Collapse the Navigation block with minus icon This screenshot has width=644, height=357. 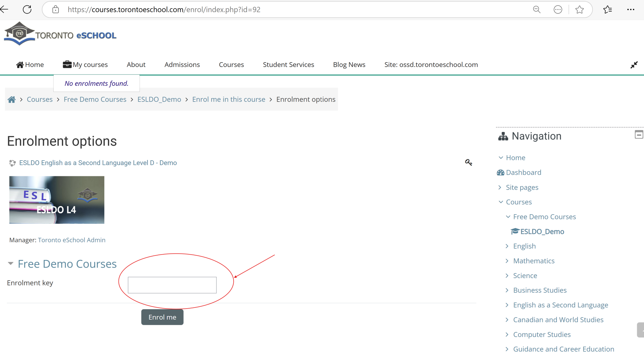639,135
